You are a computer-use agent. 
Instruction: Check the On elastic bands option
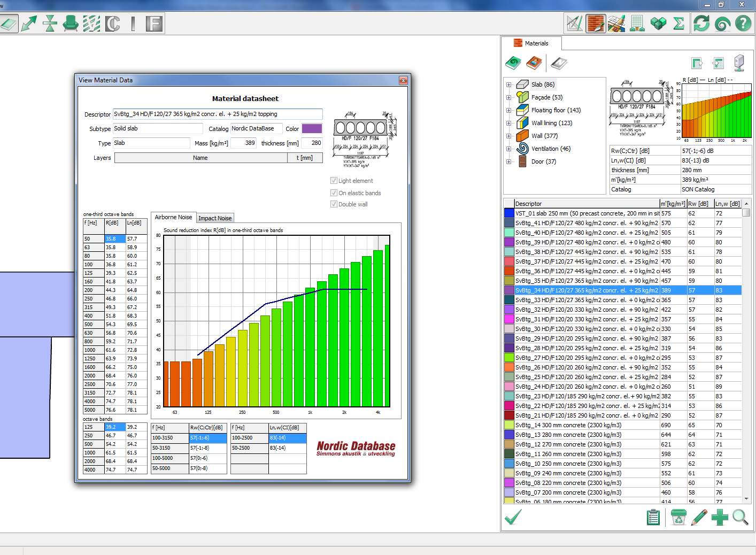pos(334,193)
